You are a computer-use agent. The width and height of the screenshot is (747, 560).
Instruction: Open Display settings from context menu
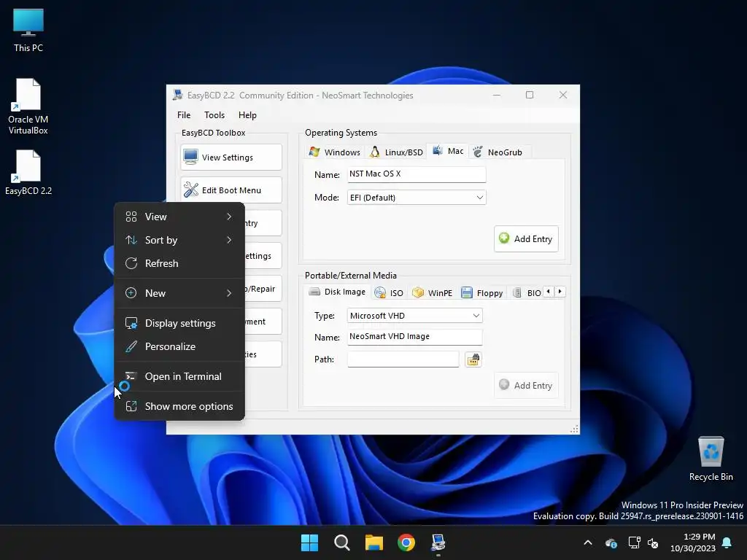click(179, 323)
